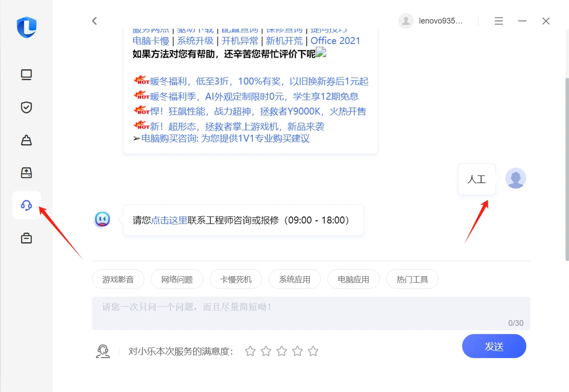The width and height of the screenshot is (569, 392).
Task: Open the toolbox briefcase sidebar icon
Action: 26,238
